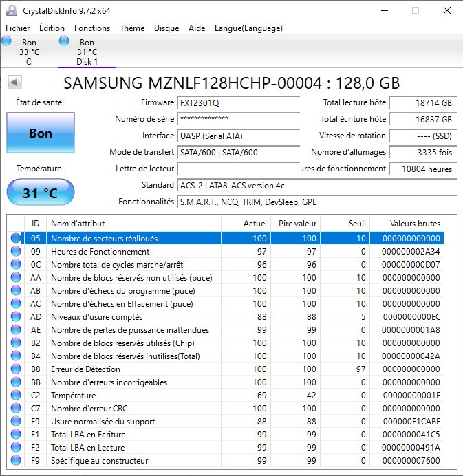463x476 pixels.
Task: Click the Standard field ACS-2
Action: point(317,186)
